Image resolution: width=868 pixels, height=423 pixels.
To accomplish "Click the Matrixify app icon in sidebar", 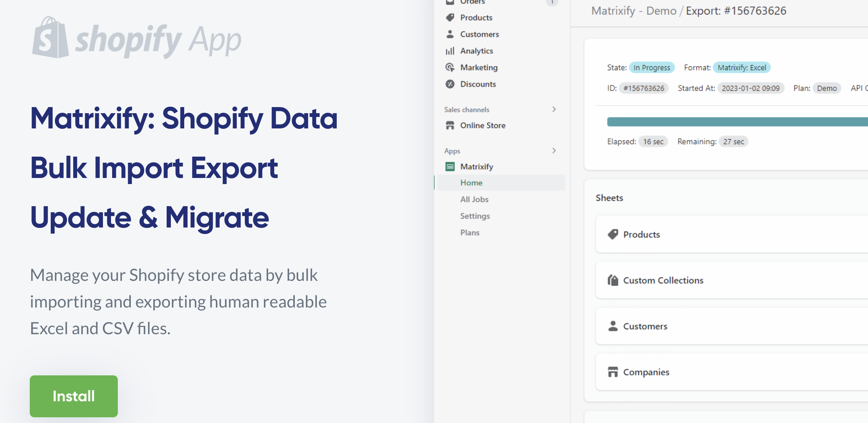I will tap(450, 167).
